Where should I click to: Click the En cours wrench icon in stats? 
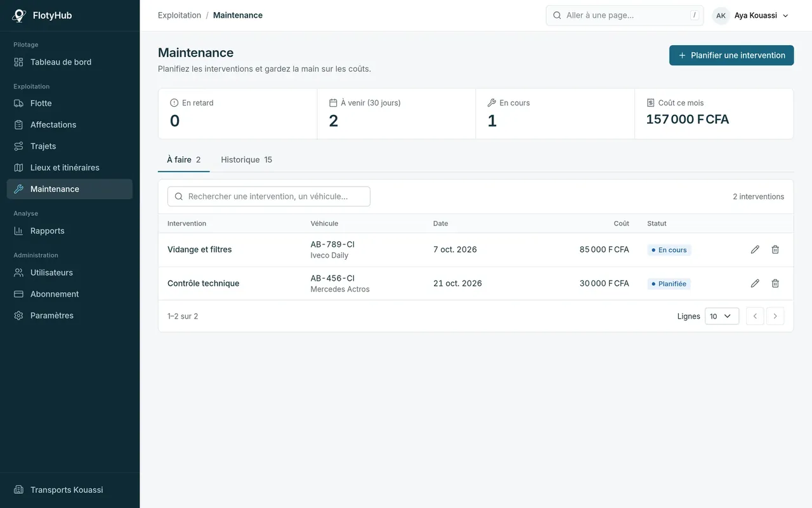pyautogui.click(x=492, y=103)
